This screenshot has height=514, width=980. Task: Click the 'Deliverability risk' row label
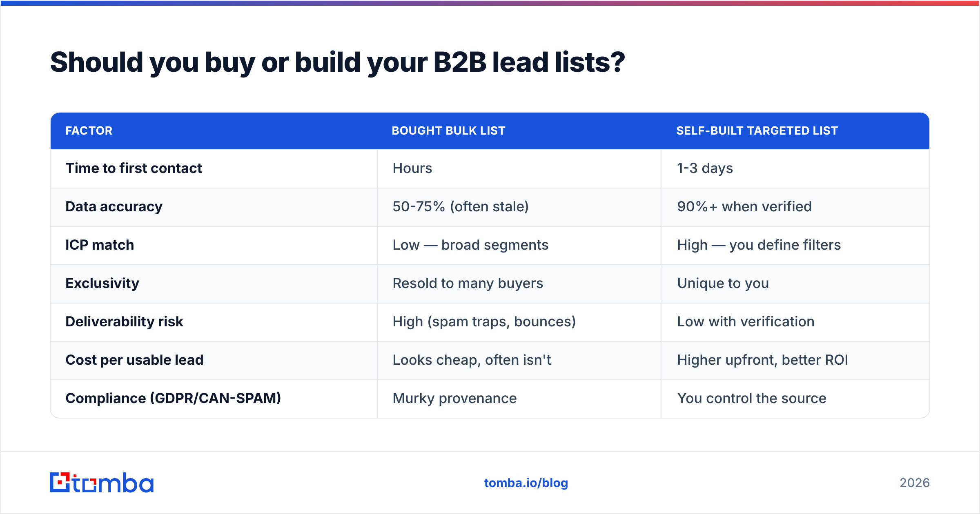coord(124,321)
